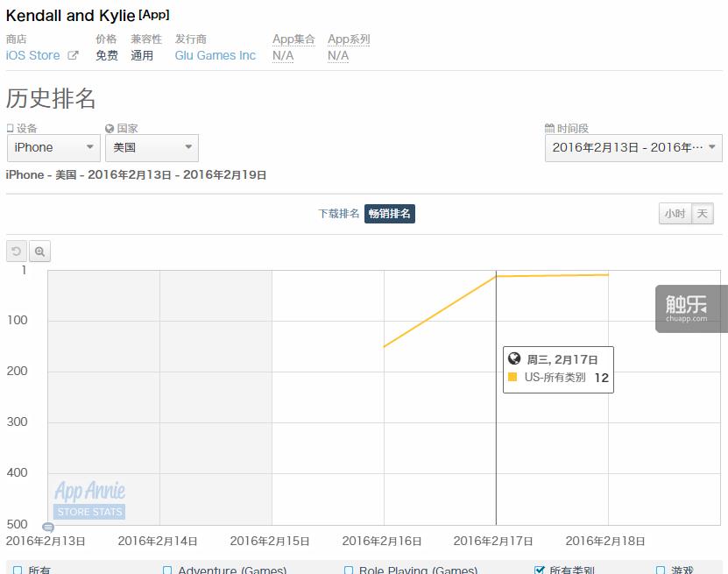Viewport: 728px width, 574px height.
Task: Click the device icon beside 设备
Action: tap(10, 128)
